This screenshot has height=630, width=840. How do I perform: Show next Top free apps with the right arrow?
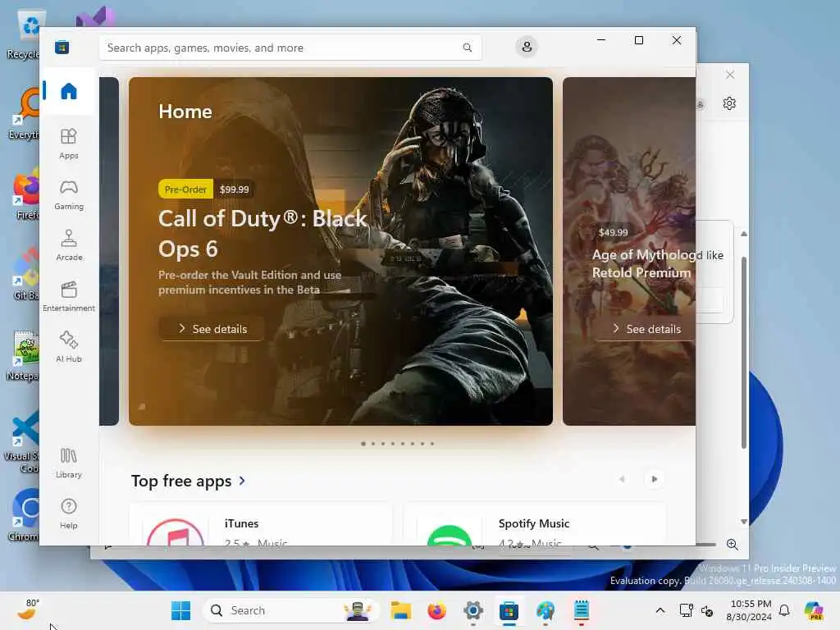pos(654,479)
